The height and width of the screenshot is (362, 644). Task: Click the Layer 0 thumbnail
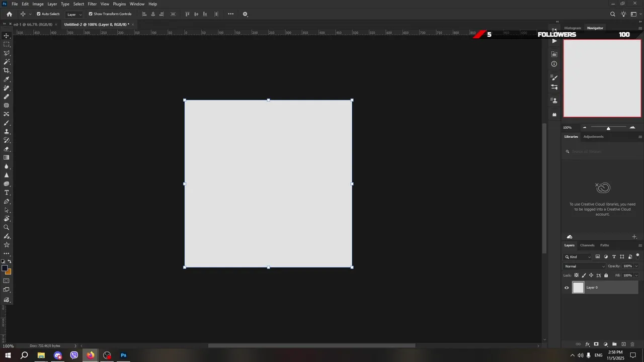pos(578,288)
